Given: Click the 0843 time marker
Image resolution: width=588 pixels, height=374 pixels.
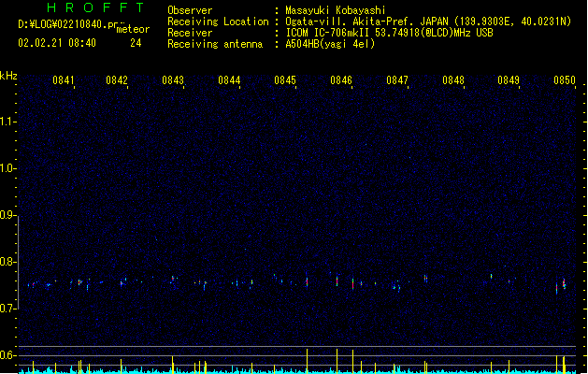Looking at the screenshot, I should pyautogui.click(x=173, y=80).
